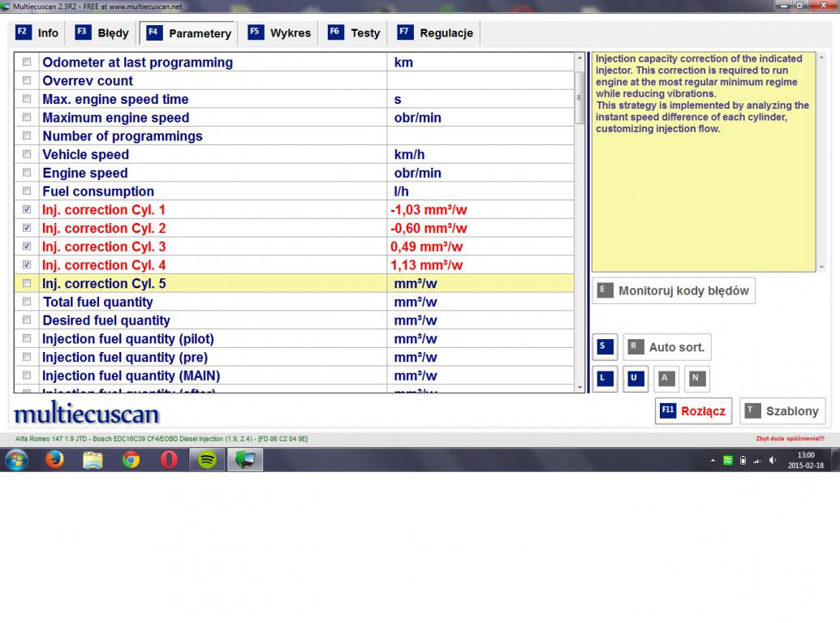Tick the Vehicle speed checkbox
840x623 pixels.
pyautogui.click(x=27, y=154)
